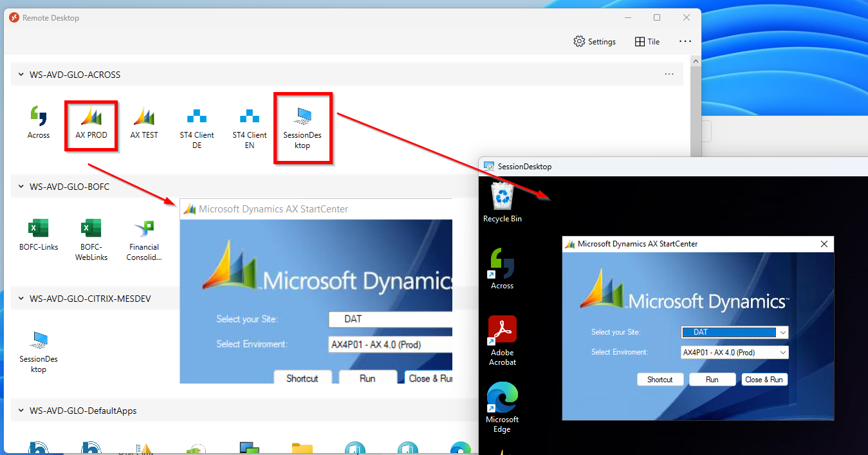Viewport: 868px width, 455px height.
Task: Open the folder icon in DefaultApps group
Action: coord(302,448)
